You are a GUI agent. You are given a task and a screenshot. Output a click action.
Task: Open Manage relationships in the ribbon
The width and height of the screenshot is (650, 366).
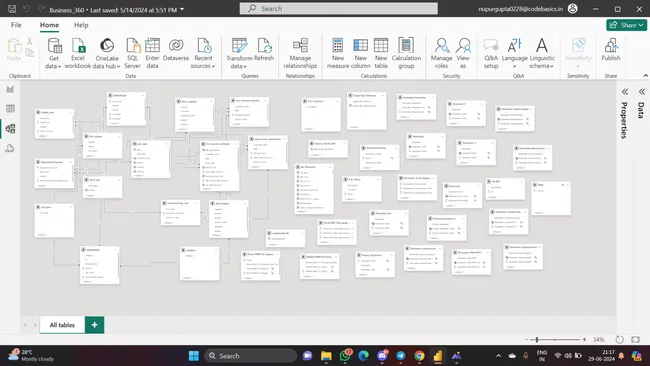click(x=300, y=53)
